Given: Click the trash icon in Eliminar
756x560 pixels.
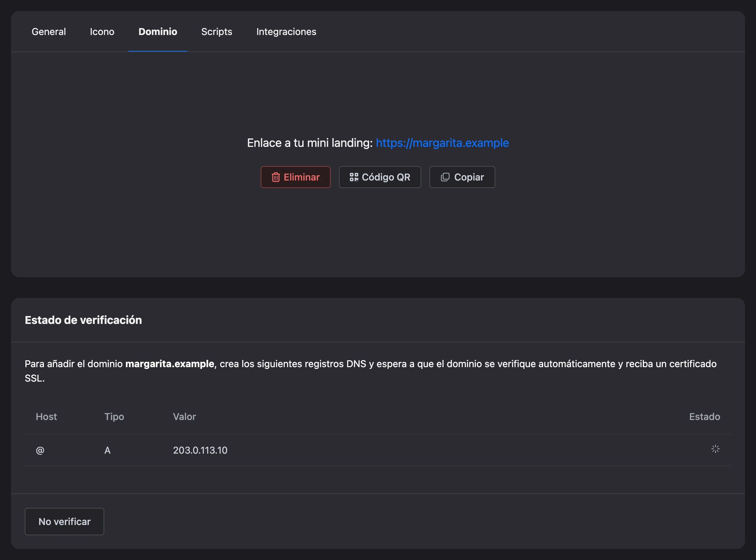Looking at the screenshot, I should [x=276, y=177].
